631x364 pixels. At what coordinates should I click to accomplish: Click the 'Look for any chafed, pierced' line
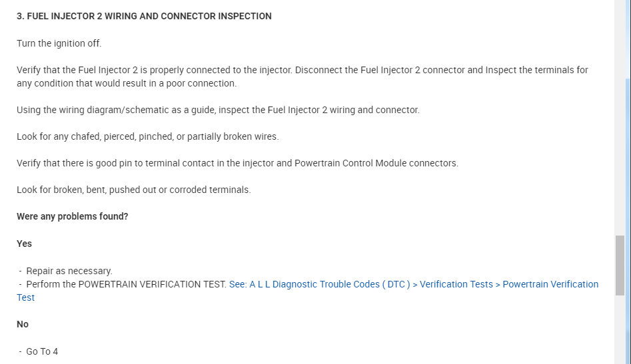(x=147, y=136)
